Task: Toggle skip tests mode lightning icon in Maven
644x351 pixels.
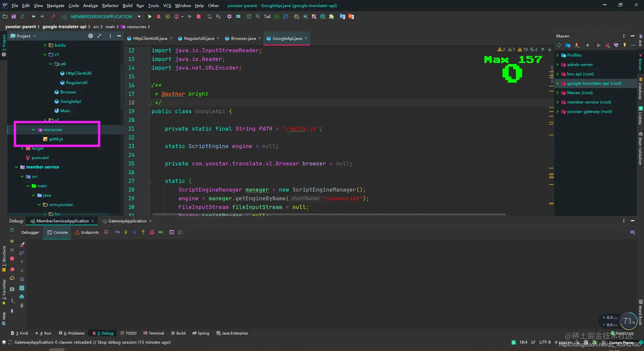Action: tap(625, 46)
